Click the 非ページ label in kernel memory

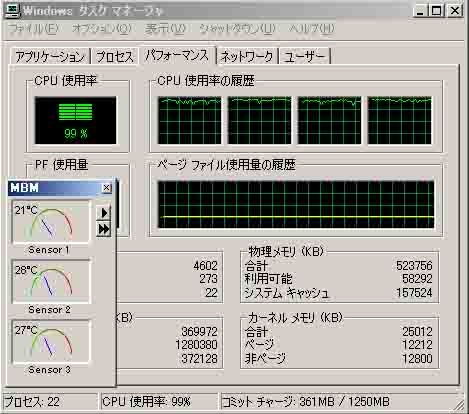click(265, 359)
